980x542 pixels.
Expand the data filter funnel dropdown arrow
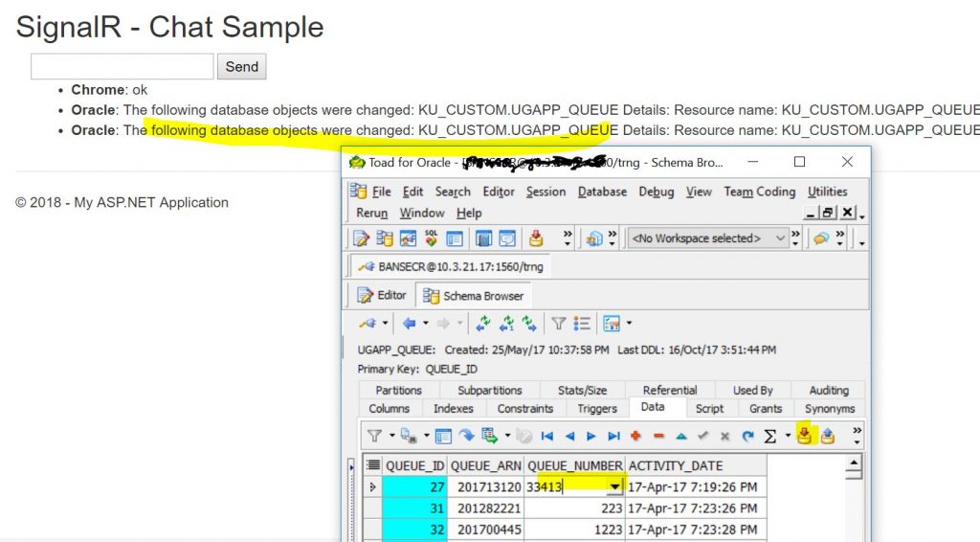(391, 436)
